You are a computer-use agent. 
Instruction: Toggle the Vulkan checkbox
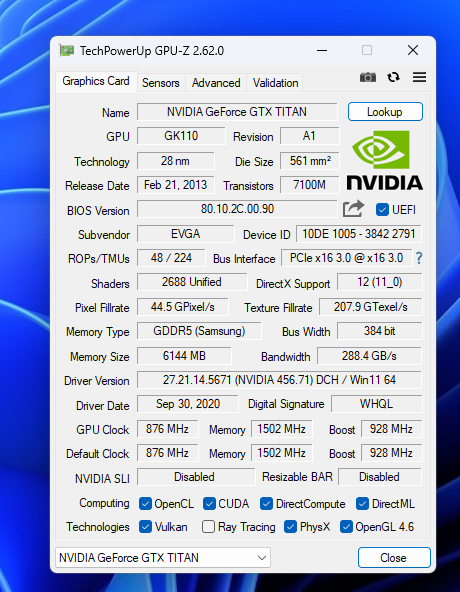pos(145,527)
